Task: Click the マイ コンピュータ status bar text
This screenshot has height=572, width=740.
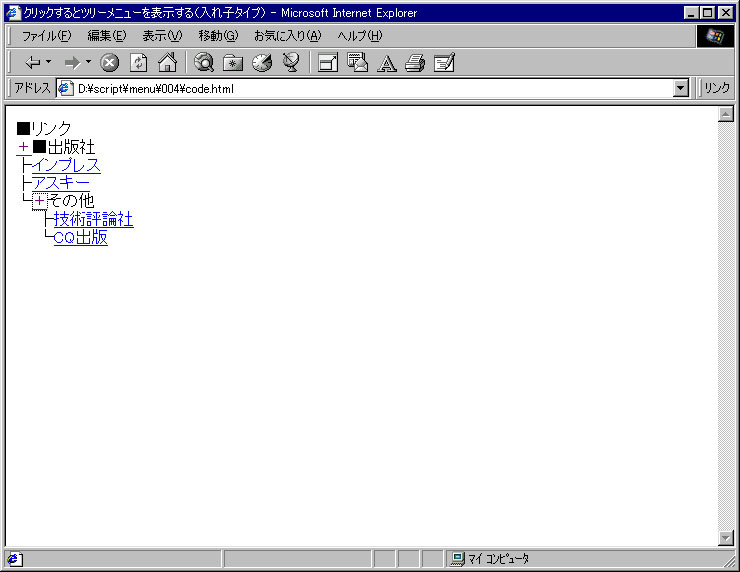Action: point(498,559)
